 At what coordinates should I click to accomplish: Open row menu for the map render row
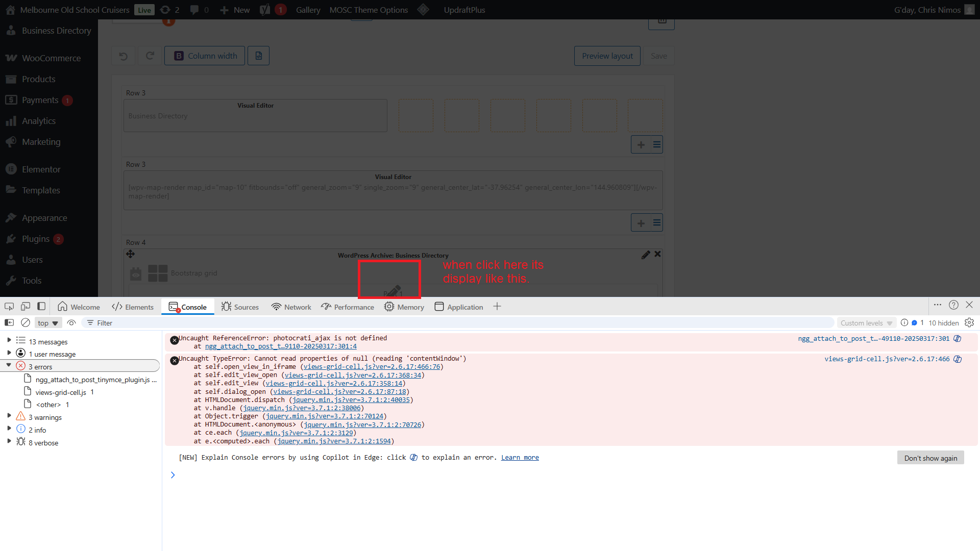point(657,223)
